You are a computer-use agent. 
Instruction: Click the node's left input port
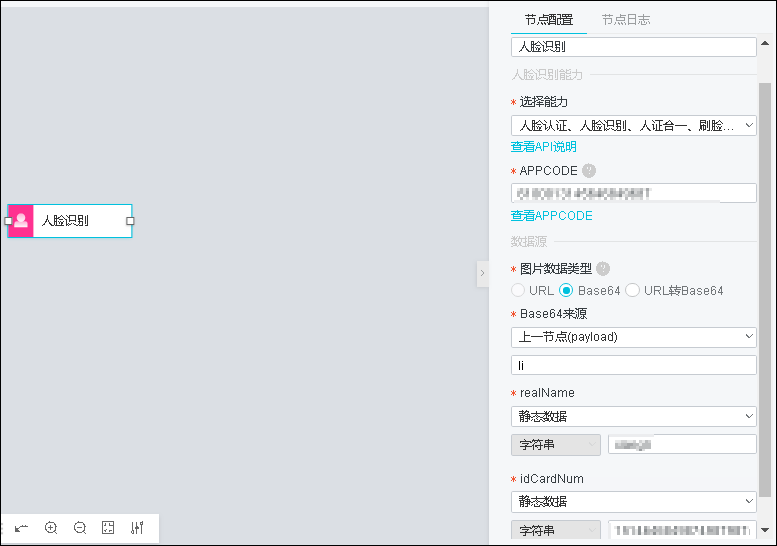coord(8,221)
